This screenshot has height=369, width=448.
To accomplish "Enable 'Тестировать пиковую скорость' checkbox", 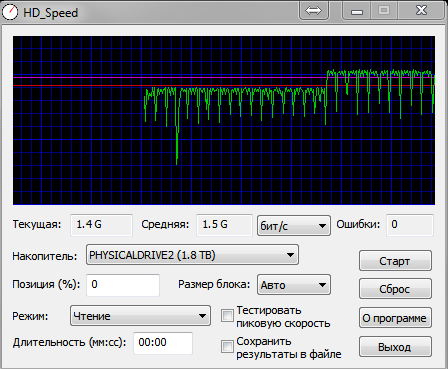I will pos(227,315).
